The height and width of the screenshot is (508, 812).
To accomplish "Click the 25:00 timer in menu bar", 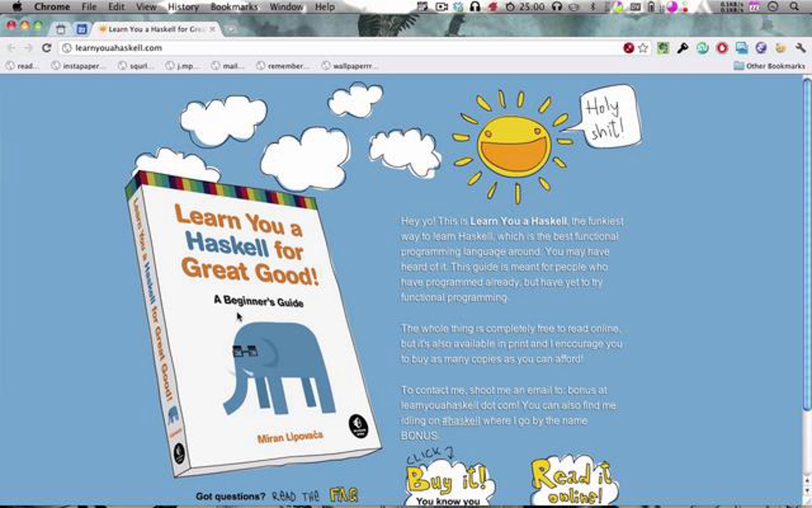I will pos(525,6).
